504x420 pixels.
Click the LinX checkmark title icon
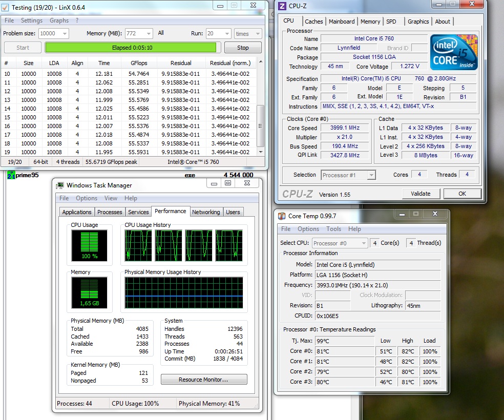(5, 7)
